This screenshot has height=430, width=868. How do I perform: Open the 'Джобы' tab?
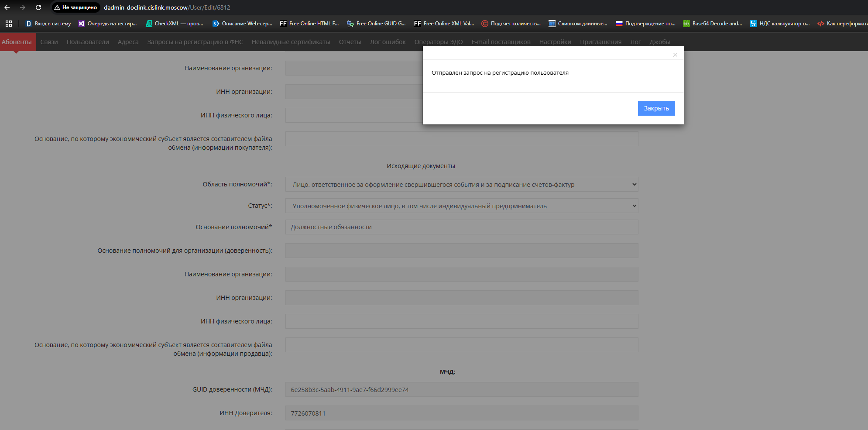coord(660,42)
